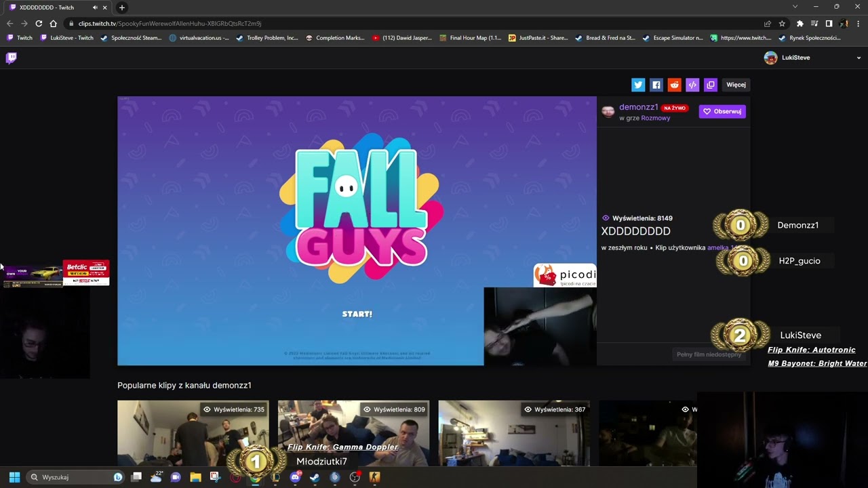Open Windows Start menu
Viewport: 868px width, 488px height.
coord(14,477)
